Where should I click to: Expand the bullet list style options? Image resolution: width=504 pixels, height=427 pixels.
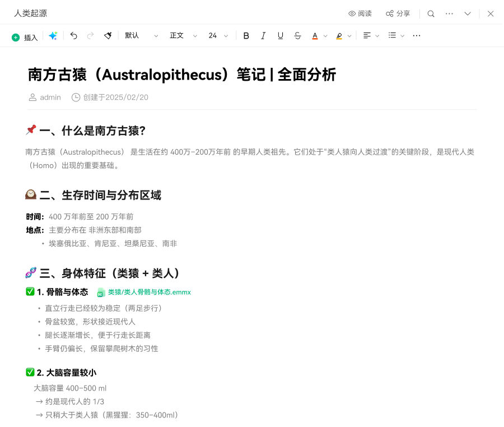[403, 36]
